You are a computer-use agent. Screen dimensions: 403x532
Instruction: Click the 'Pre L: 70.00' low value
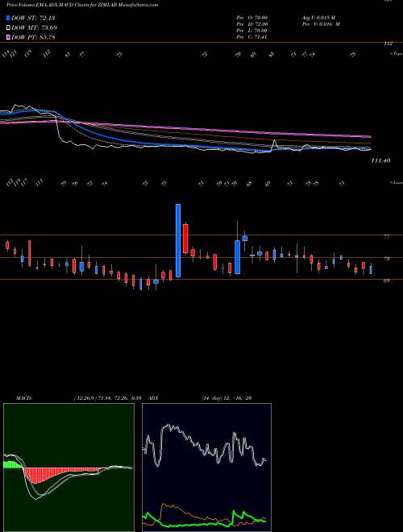point(252,31)
